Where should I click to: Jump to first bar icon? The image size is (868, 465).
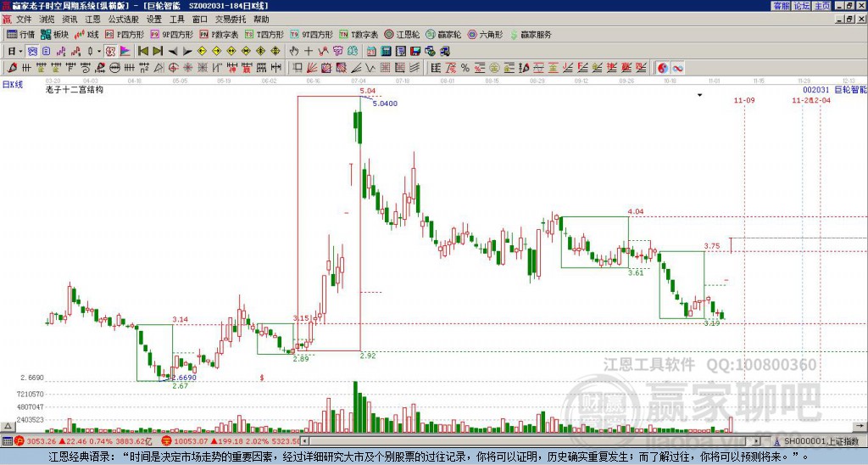tap(142, 51)
